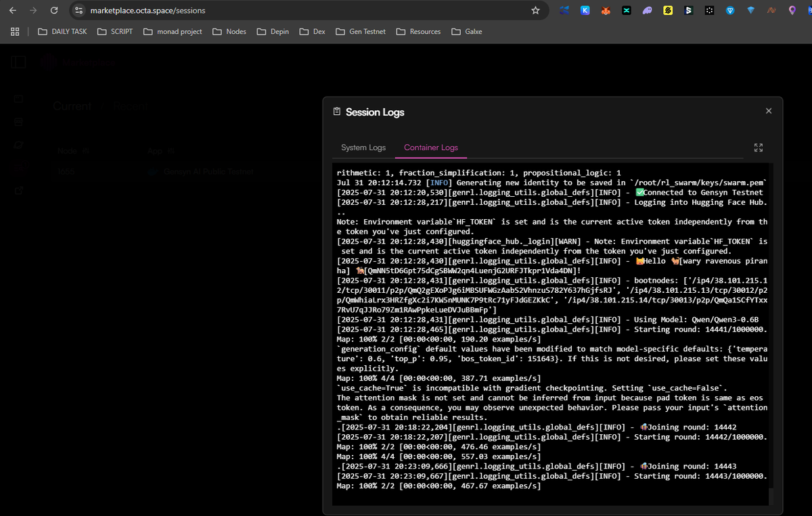Open the MetaMask fox extension
The image size is (812, 516).
606,10
